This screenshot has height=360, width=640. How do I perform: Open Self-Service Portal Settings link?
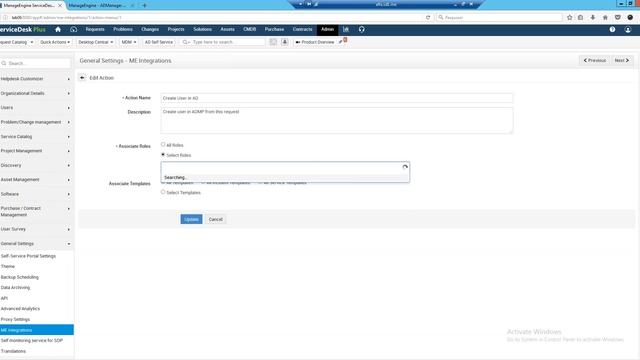[28, 256]
